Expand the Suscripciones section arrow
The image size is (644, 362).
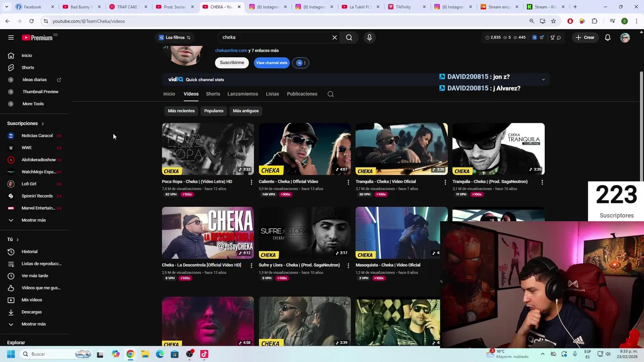42,124
